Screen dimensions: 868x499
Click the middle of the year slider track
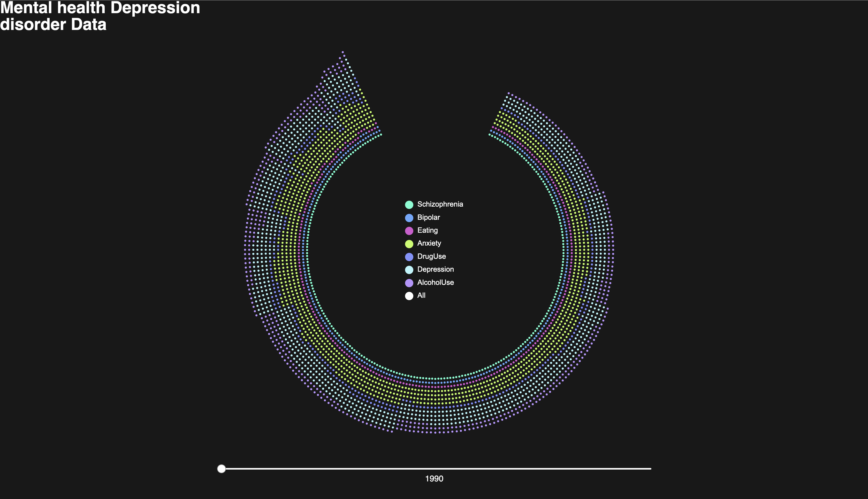(436, 469)
